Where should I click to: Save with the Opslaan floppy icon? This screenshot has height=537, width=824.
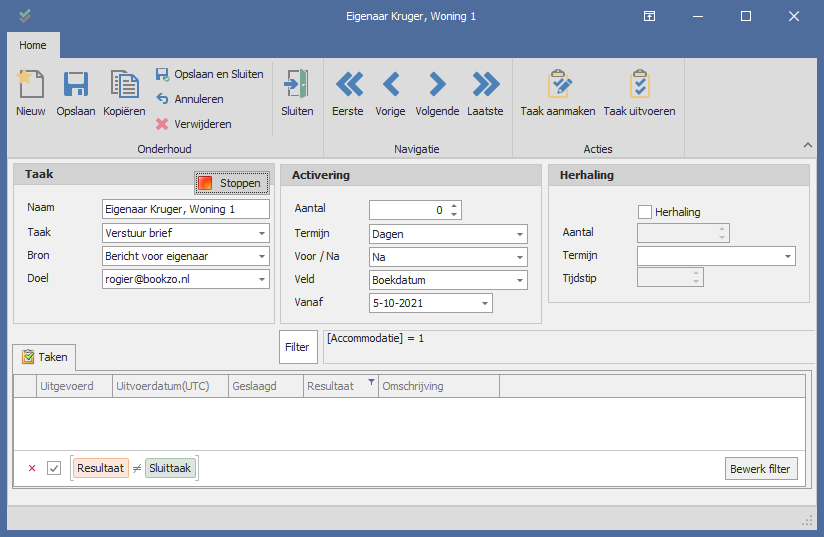pyautogui.click(x=76, y=84)
